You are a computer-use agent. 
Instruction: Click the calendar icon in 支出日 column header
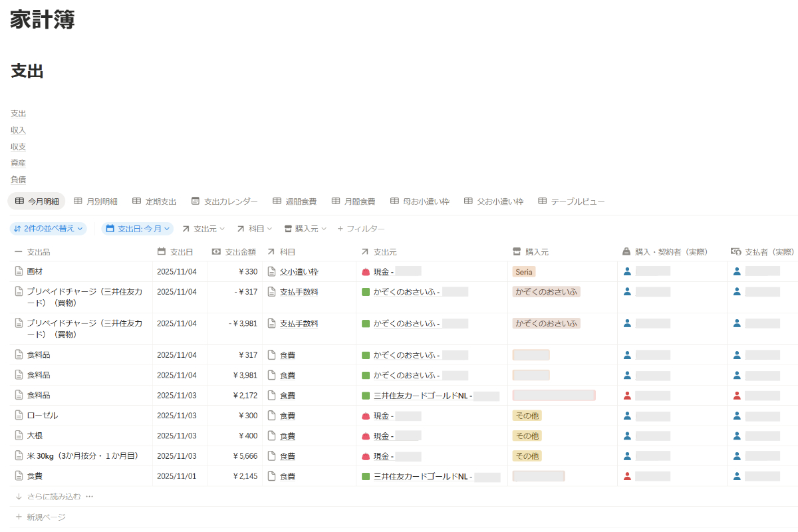click(162, 251)
